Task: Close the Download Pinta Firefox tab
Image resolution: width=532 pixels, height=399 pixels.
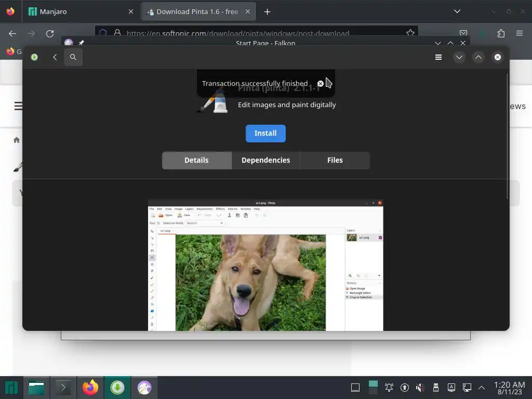Action: point(248,11)
